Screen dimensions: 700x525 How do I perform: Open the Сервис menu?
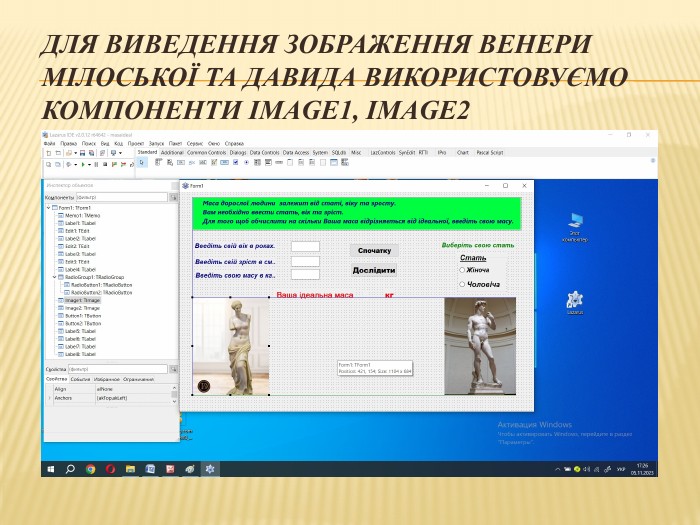tap(195, 144)
